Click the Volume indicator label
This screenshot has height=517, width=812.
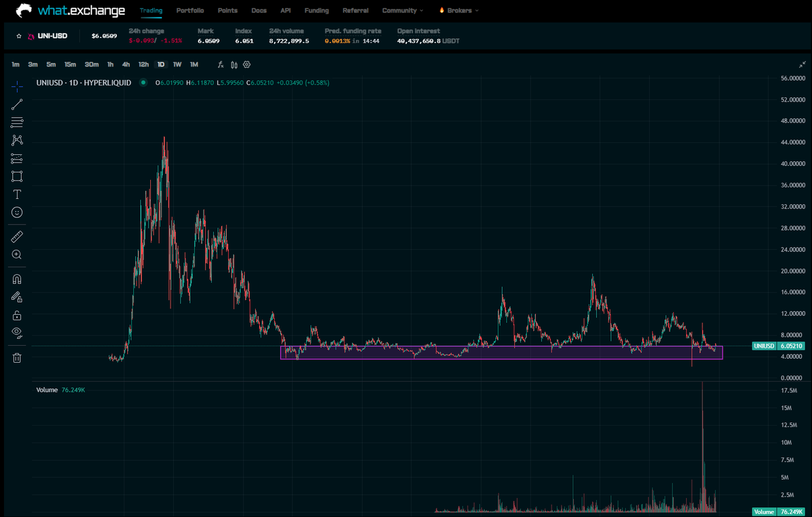(x=47, y=390)
